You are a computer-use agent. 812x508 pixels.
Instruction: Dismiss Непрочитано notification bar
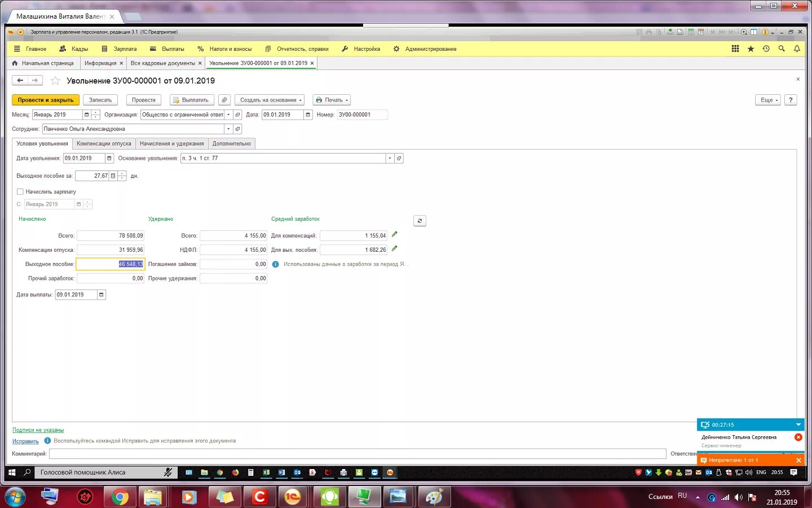(x=798, y=461)
